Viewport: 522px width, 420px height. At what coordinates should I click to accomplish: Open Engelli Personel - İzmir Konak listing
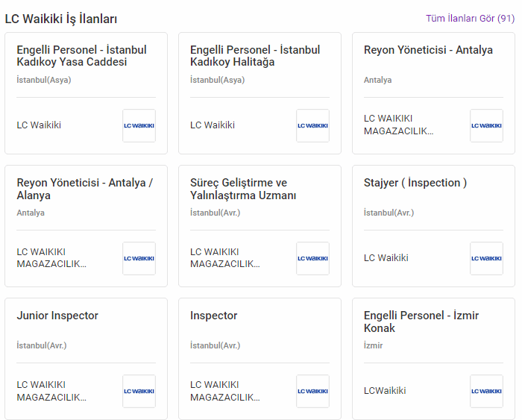pos(421,322)
